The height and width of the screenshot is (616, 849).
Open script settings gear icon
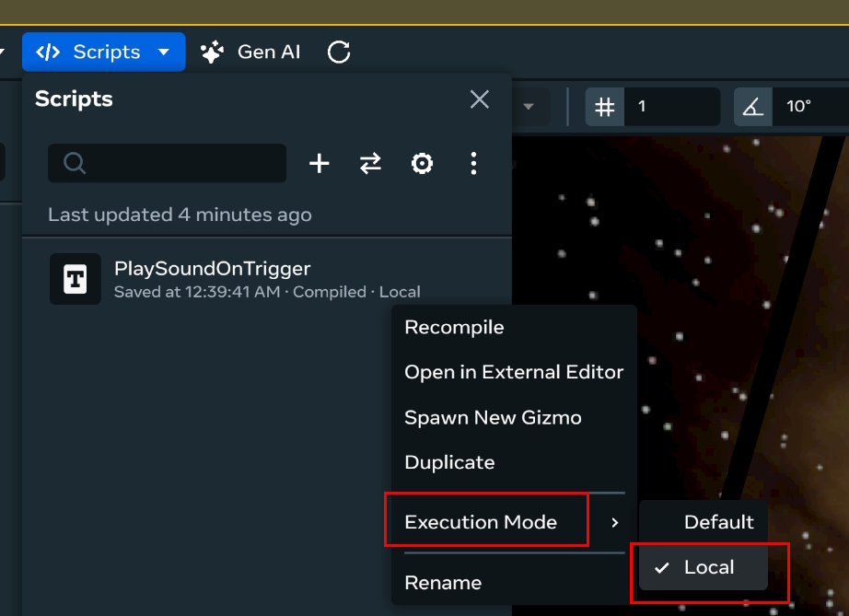click(422, 164)
